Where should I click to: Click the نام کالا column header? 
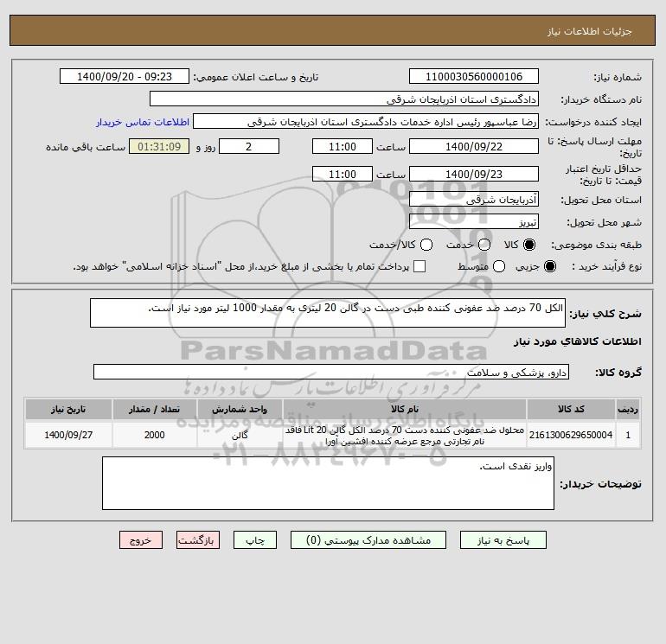[x=405, y=409]
